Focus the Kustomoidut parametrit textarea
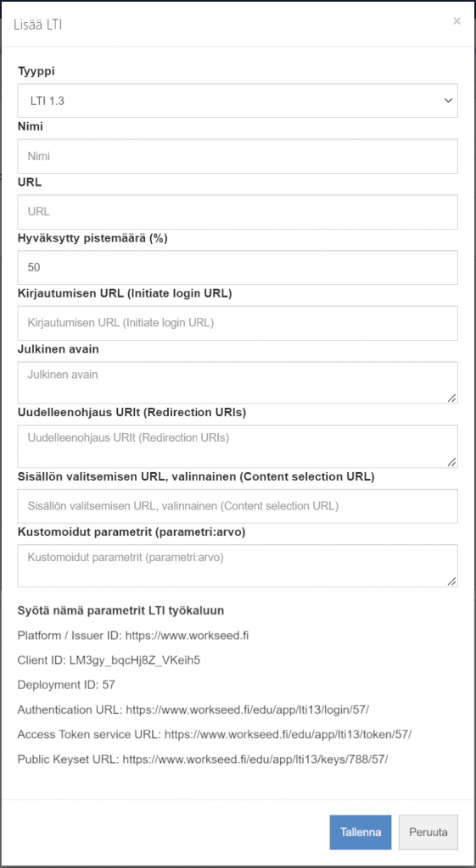The height and width of the screenshot is (868, 476). pyautogui.click(x=238, y=565)
